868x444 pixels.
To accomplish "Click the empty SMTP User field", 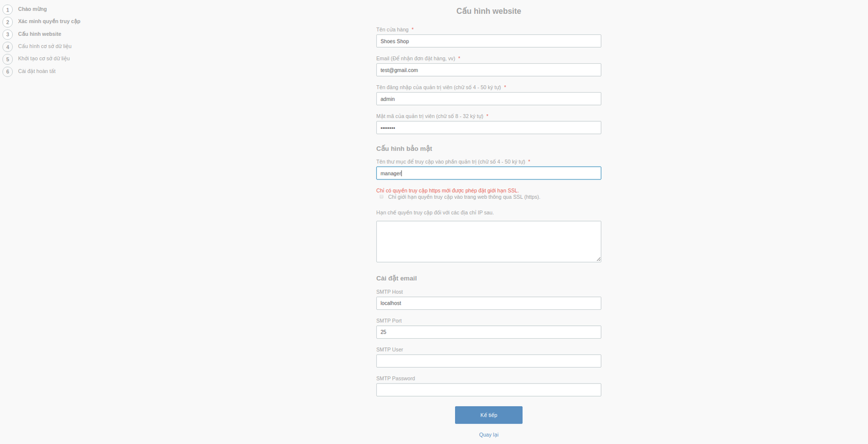I will click(488, 361).
